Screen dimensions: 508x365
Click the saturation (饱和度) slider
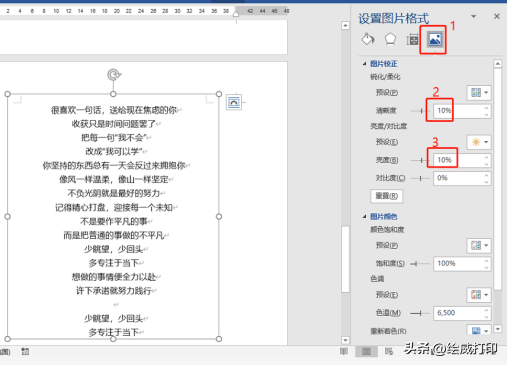tap(420, 264)
